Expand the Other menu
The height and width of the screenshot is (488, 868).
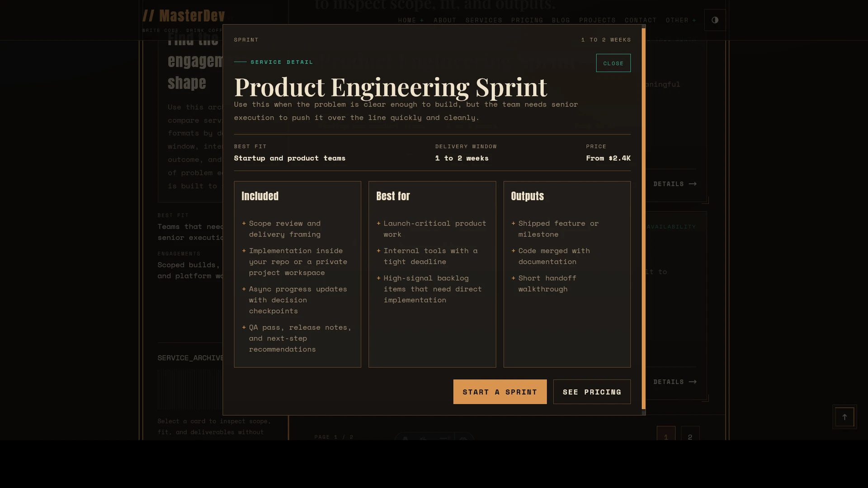coord(681,20)
